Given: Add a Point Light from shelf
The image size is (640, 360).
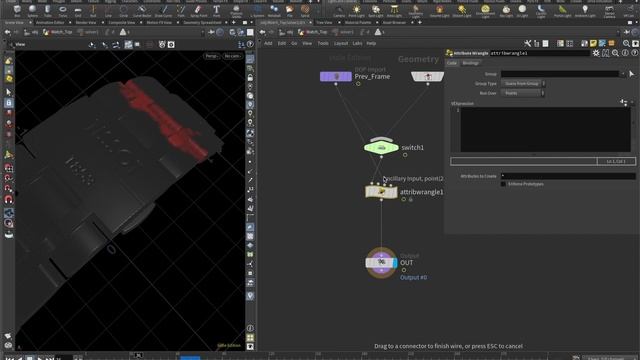Looking at the screenshot, I should (356, 11).
